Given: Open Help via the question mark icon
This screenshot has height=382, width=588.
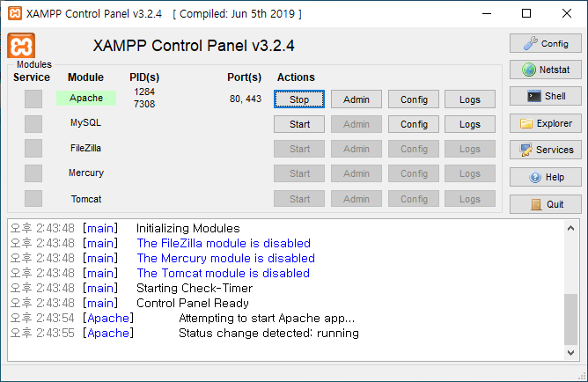Looking at the screenshot, I should (545, 177).
